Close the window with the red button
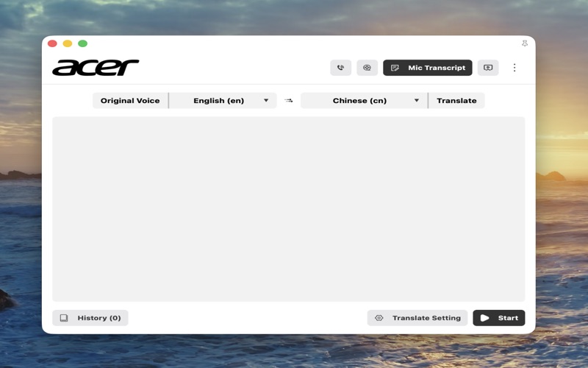 coord(52,43)
